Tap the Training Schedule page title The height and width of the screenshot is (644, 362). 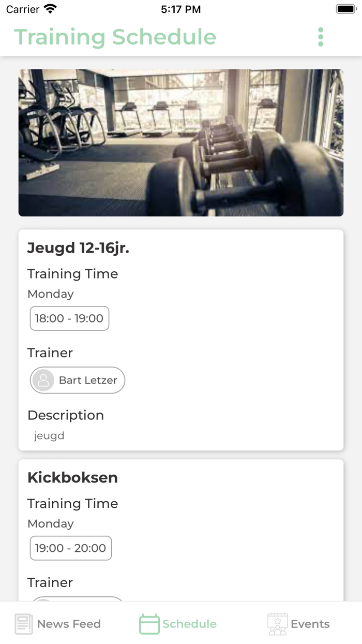tap(115, 37)
